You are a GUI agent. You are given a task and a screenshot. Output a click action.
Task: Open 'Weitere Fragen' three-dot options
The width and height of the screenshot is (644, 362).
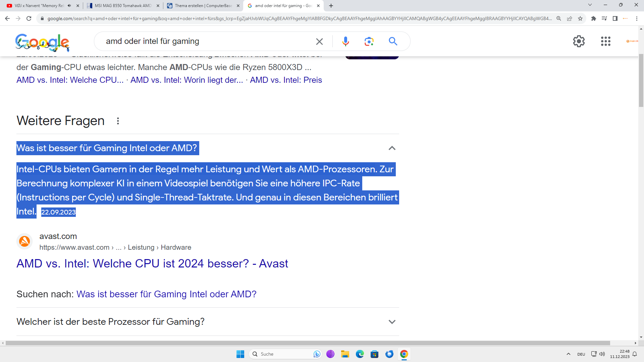118,121
